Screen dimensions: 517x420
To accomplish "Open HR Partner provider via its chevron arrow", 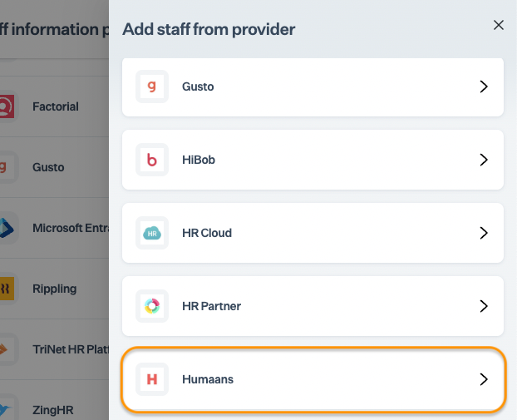I will tap(484, 307).
